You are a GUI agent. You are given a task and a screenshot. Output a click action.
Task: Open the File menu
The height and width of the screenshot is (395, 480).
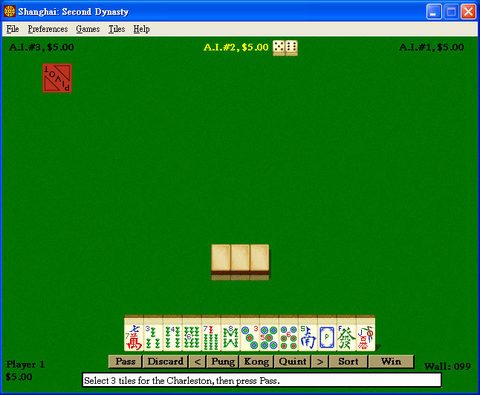[12, 29]
